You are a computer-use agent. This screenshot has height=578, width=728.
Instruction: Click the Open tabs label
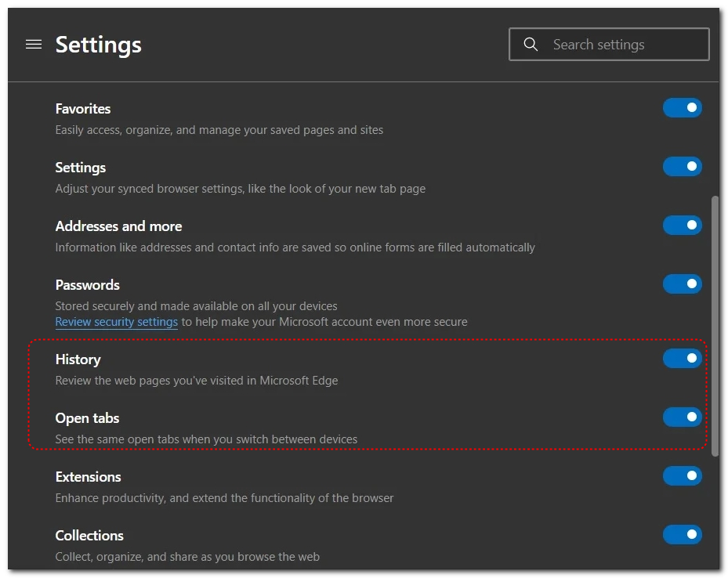[x=87, y=418]
